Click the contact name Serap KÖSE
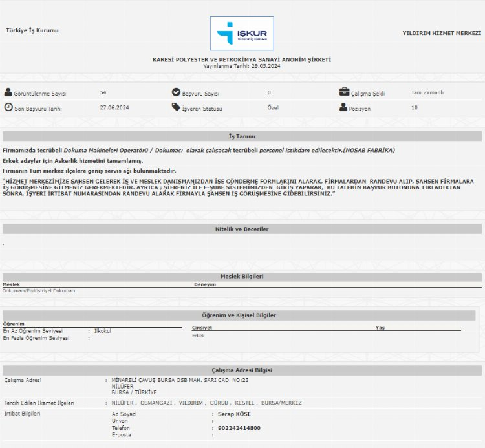The width and height of the screenshot is (485, 448). pyautogui.click(x=234, y=414)
